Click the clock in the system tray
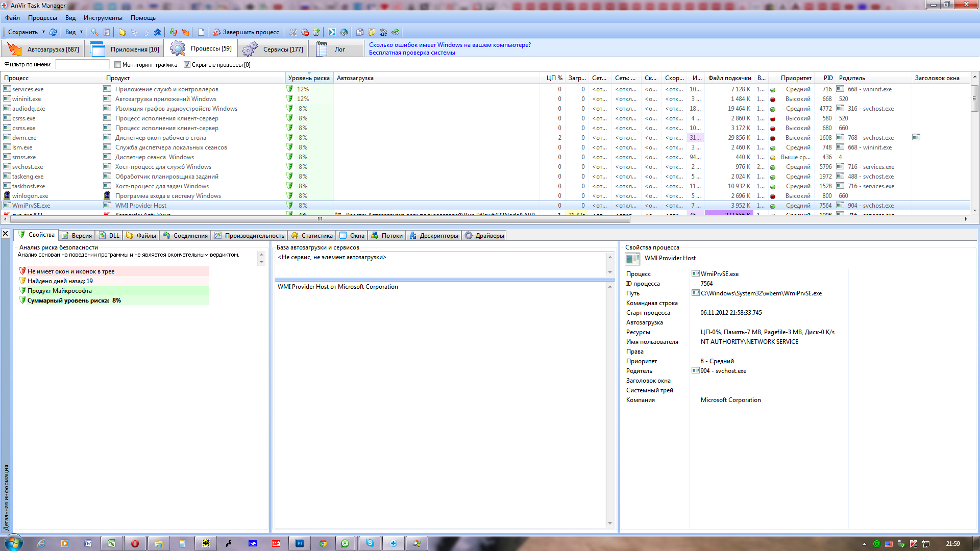This screenshot has width=980, height=551. [952, 544]
